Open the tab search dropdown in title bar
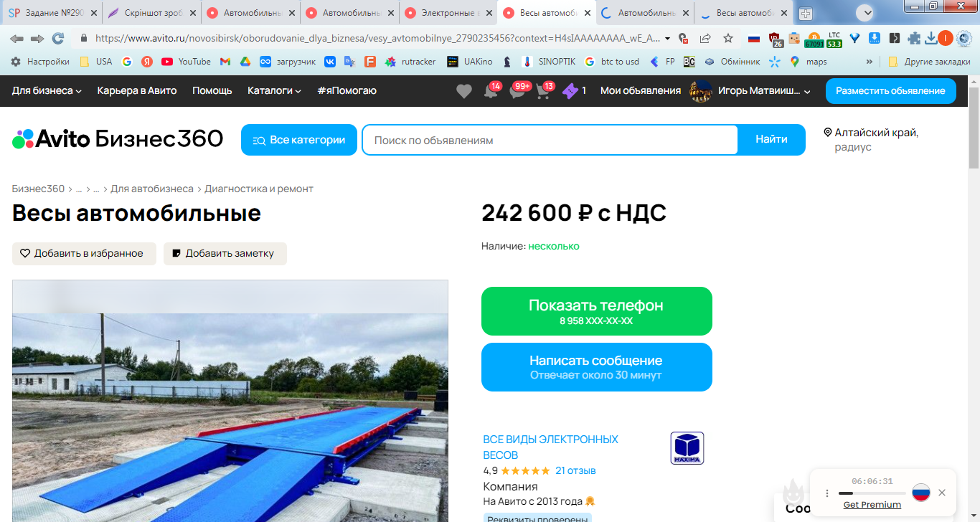The image size is (980, 522). pos(864,12)
